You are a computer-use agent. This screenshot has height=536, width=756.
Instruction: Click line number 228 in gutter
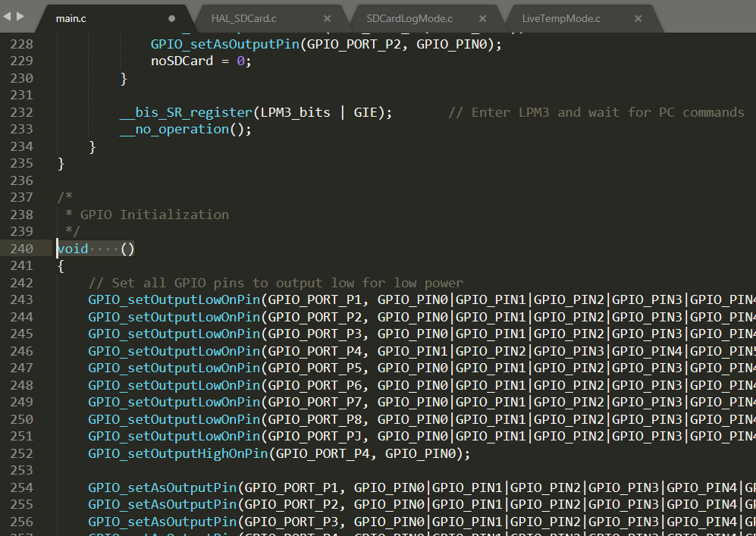pyautogui.click(x=22, y=44)
